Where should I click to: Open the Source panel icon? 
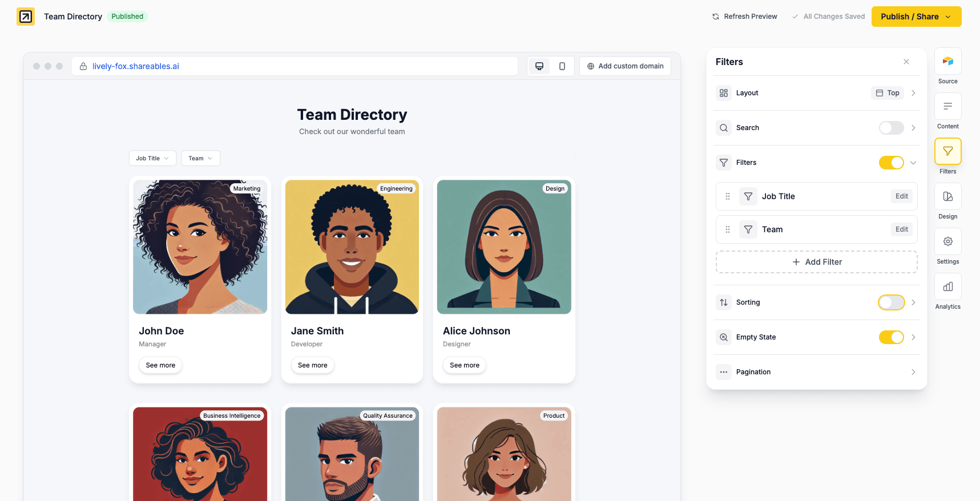click(x=947, y=61)
